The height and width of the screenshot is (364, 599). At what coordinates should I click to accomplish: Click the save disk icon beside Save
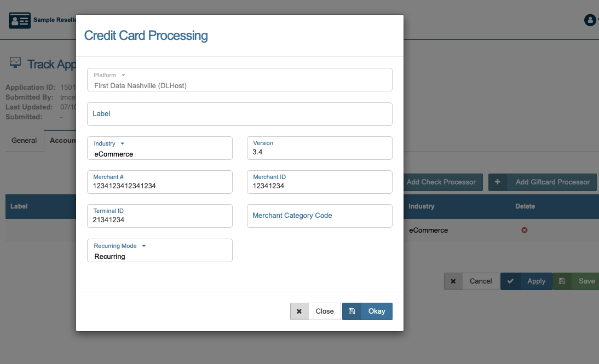tap(562, 281)
